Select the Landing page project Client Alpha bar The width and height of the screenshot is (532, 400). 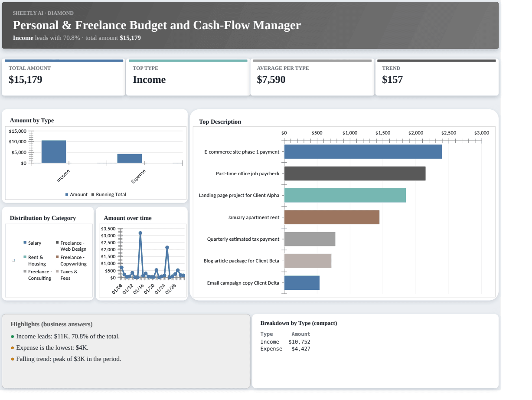point(345,195)
